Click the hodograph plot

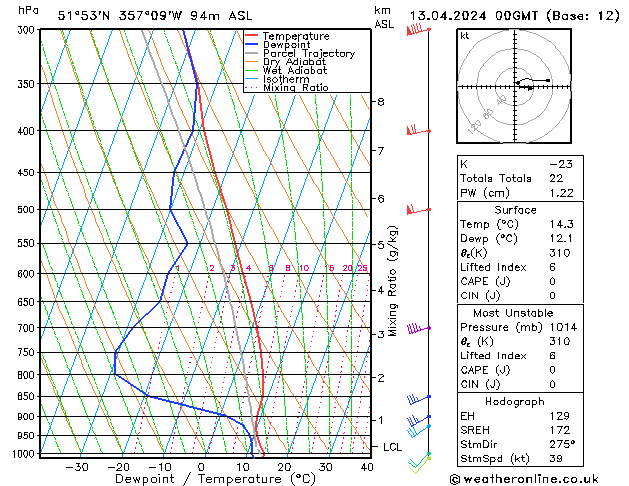pos(514,86)
